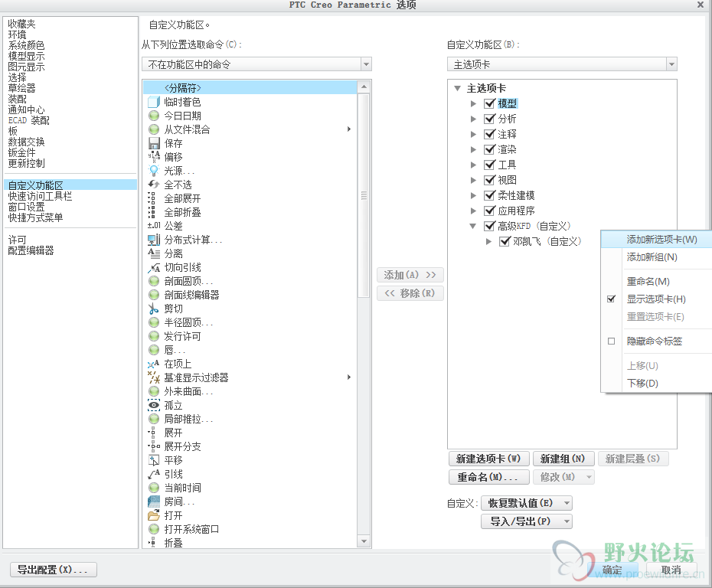Viewport: 712px width, 588px height.
Task: Open the 导入/导出 dropdown arrow
Action: (x=567, y=521)
